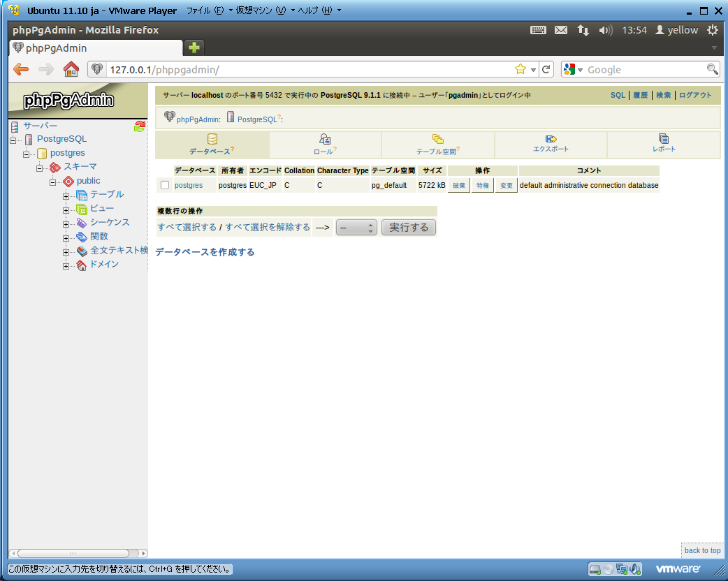Click the シーケンス sequence icon in tree
Viewport: 728px width, 581px height.
(x=82, y=223)
